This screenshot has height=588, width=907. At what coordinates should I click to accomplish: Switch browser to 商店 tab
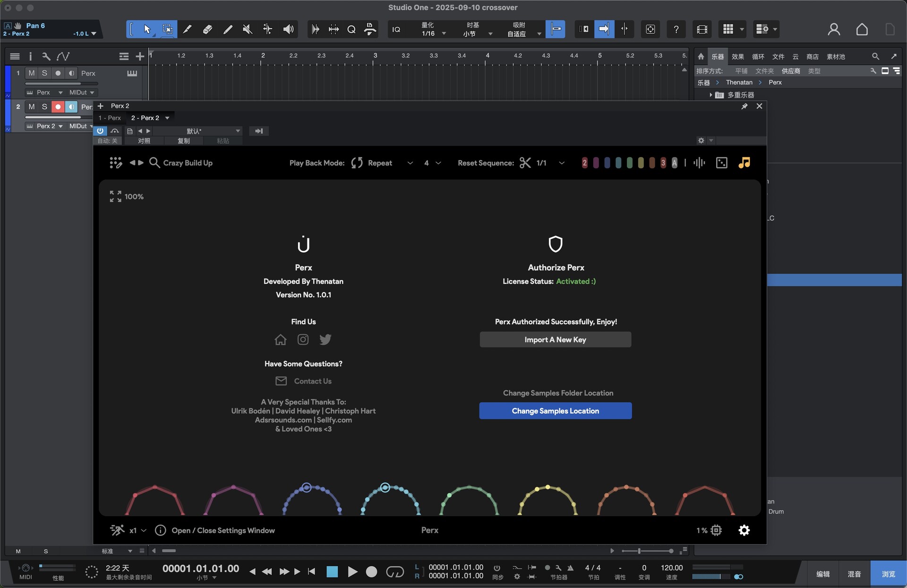coord(813,57)
